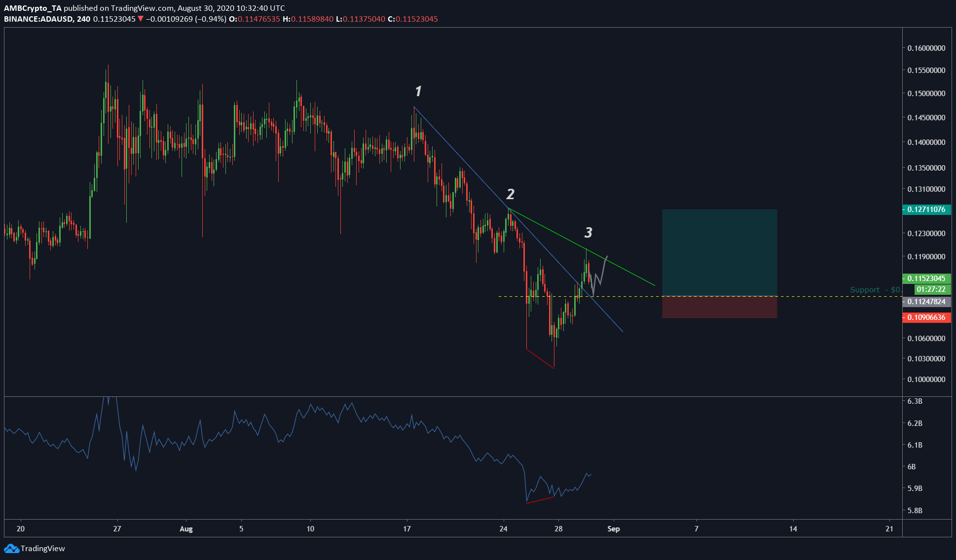Click the 24 date label on time axis
The height and width of the screenshot is (560, 956).
(503, 529)
